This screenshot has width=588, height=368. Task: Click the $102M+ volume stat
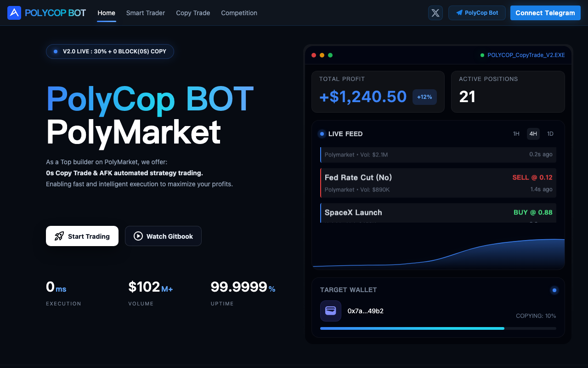click(x=151, y=287)
